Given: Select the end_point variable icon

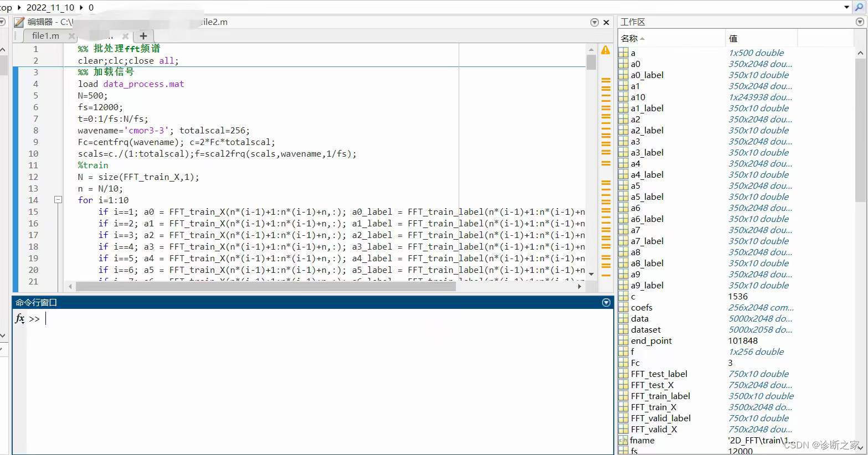Looking at the screenshot, I should click(623, 340).
